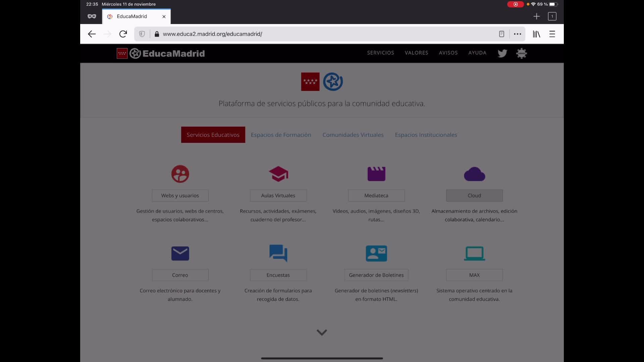Open the page actions three-dot menu

pos(518,34)
